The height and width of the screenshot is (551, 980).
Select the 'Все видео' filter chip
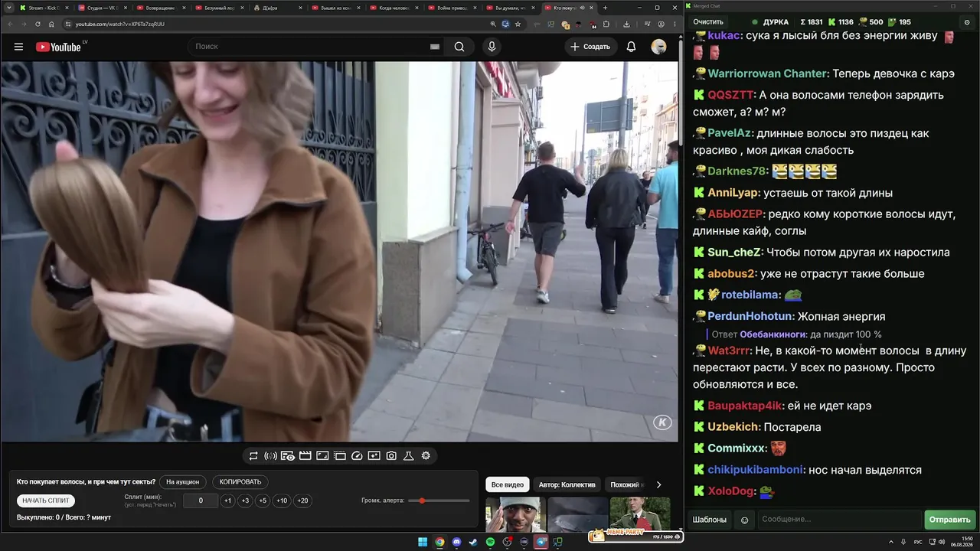coord(508,484)
